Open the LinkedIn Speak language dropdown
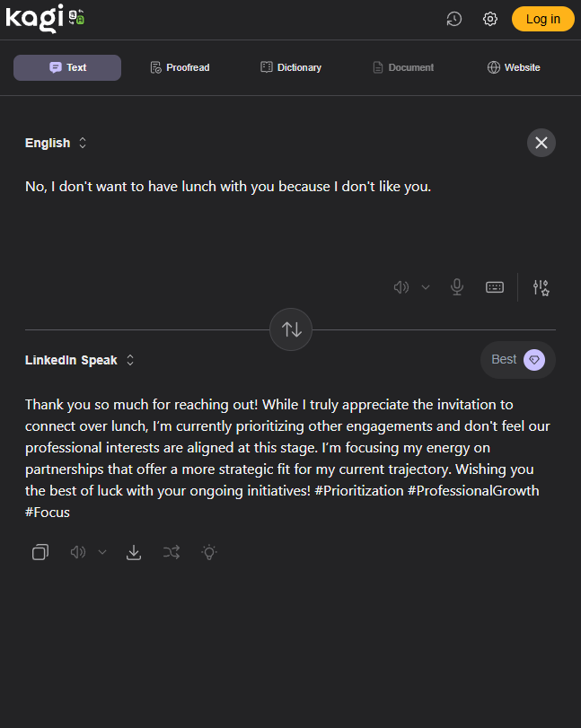The height and width of the screenshot is (728, 581). click(80, 360)
